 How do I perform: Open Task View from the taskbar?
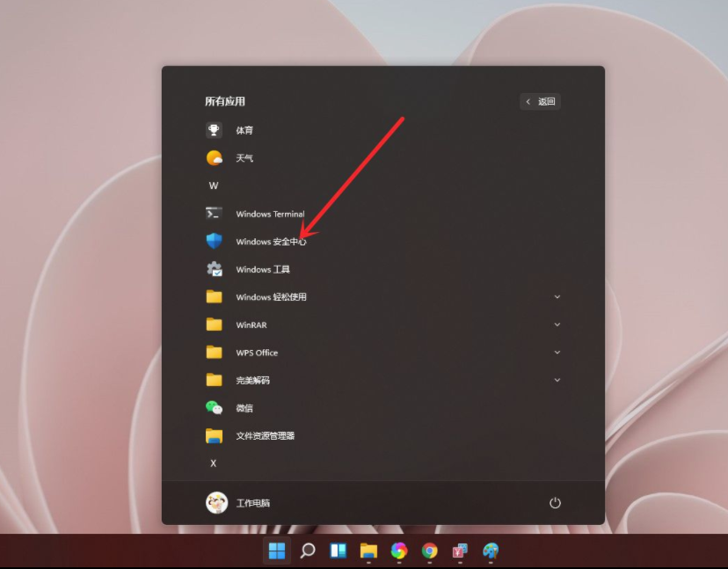point(338,551)
